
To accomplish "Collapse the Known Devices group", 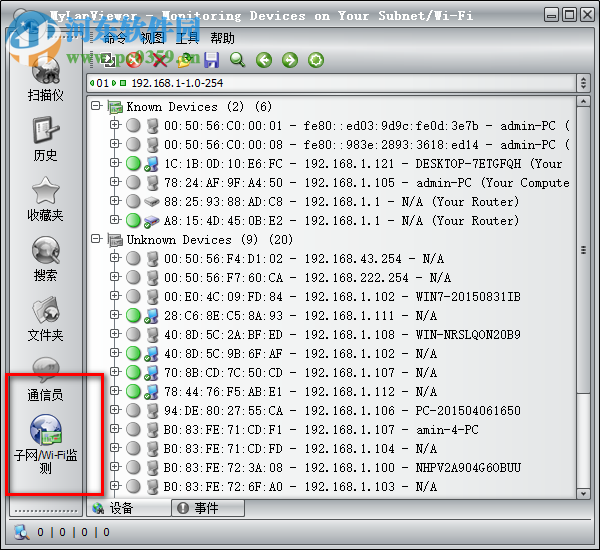I will point(96,106).
